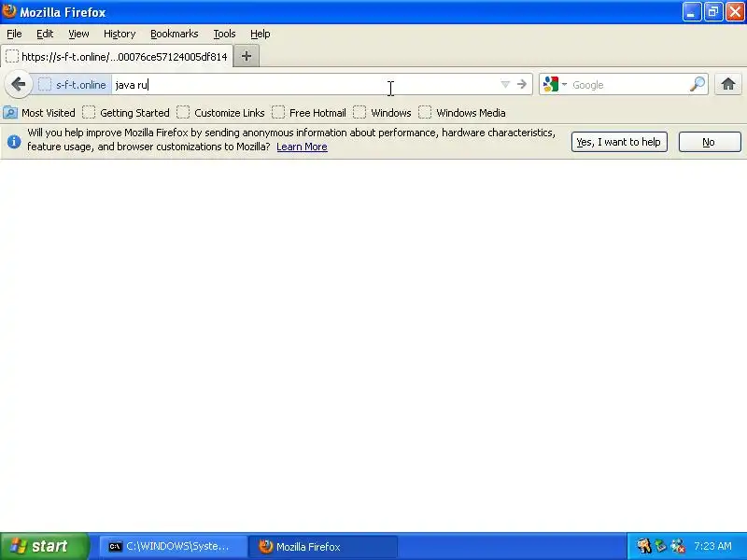Click the Home icon in toolbar
The height and width of the screenshot is (560, 747).
(x=727, y=84)
